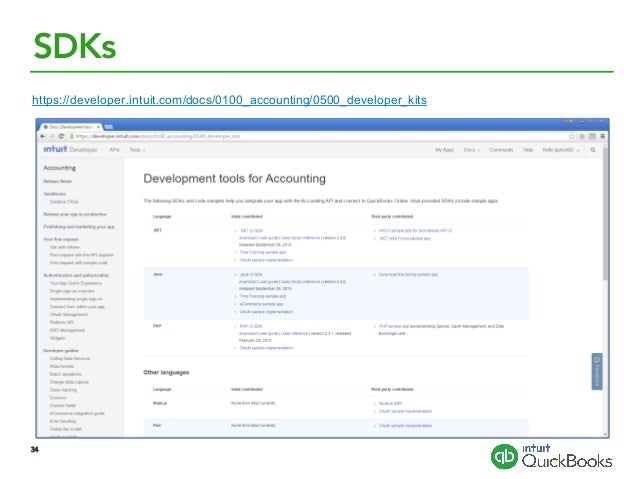
Task: Open a new tab with the new-tab button
Action: tap(109, 127)
